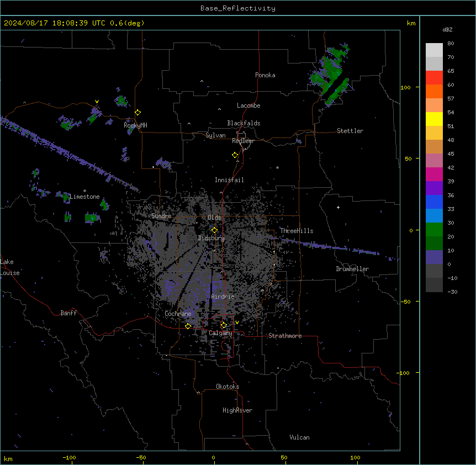Pick the yellow 51-54 dBZ legend swatch
Viewport: 476px width, 465px height.
coord(434,119)
